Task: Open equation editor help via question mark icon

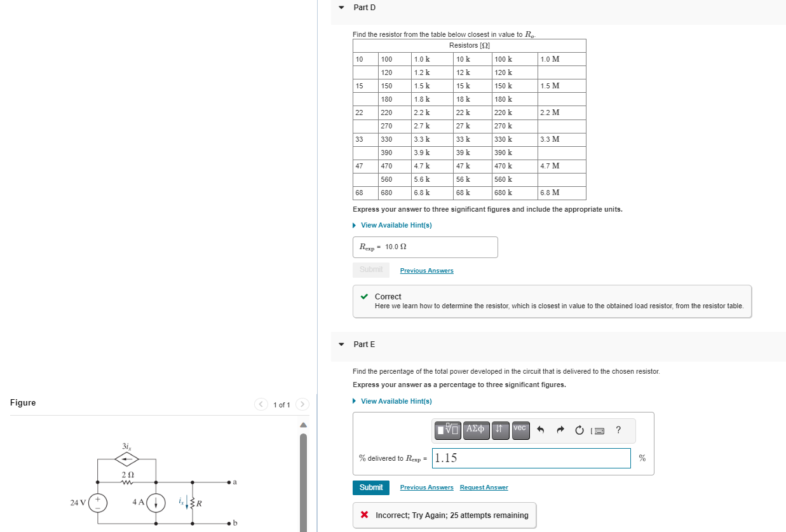Action: (x=618, y=430)
